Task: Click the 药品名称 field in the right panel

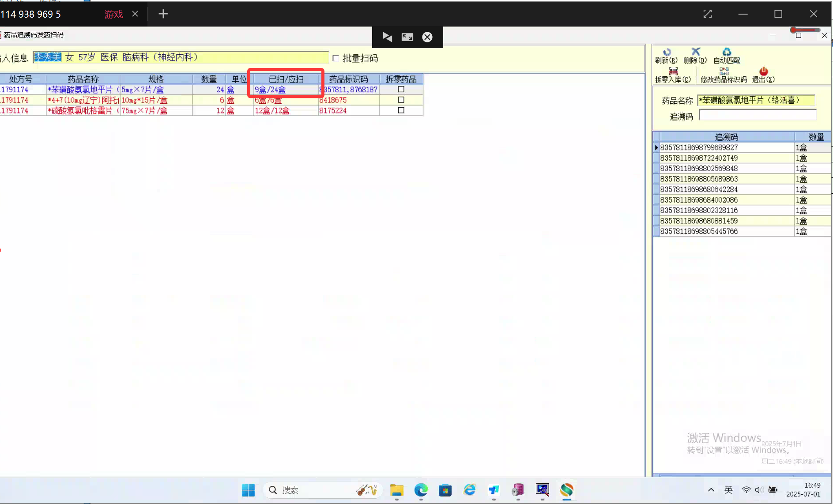Action: pyautogui.click(x=756, y=100)
